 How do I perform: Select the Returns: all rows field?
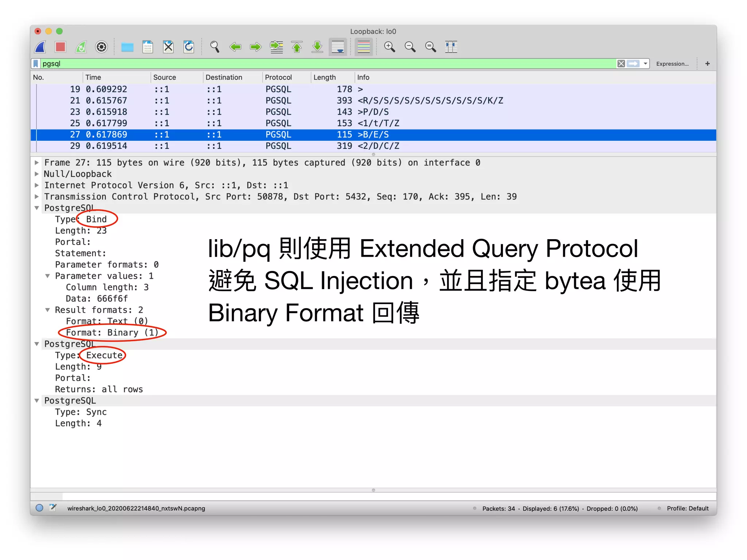coord(99,389)
